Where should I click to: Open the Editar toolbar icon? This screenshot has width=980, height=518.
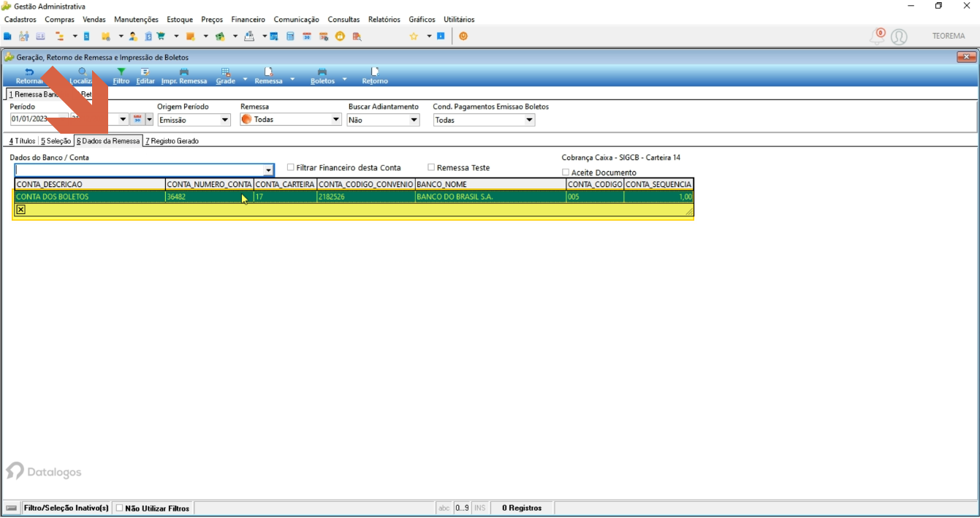145,72
